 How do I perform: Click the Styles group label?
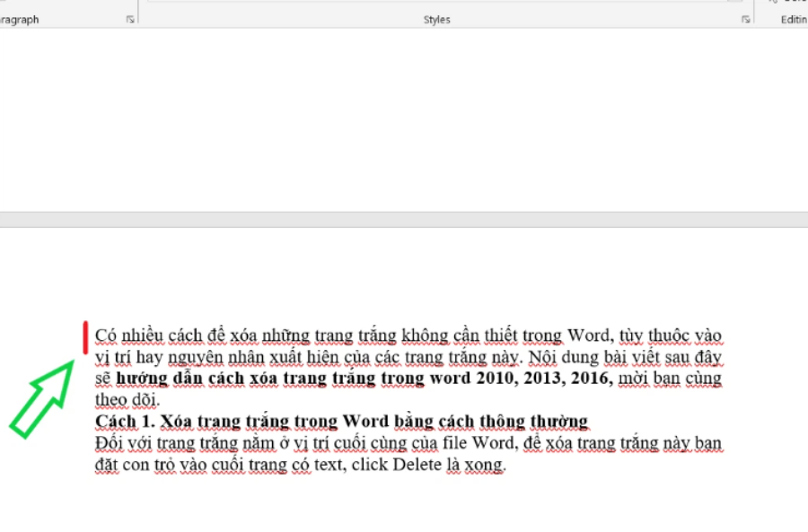tap(436, 19)
